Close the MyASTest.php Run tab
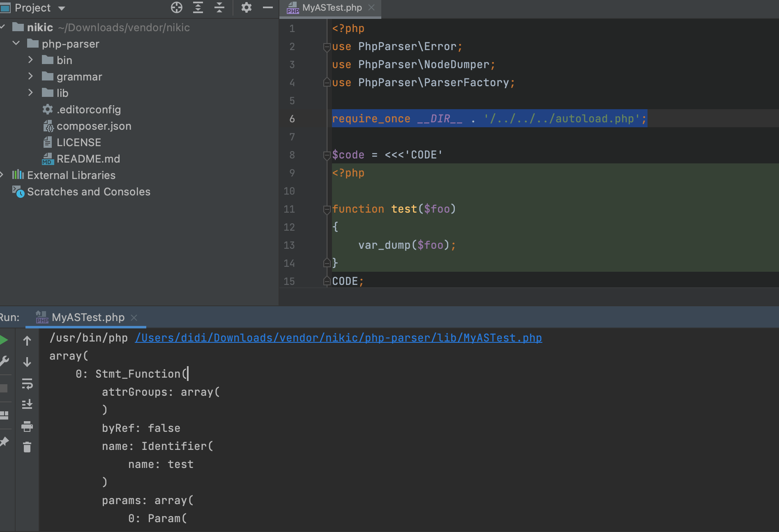The height and width of the screenshot is (532, 779). coord(134,318)
